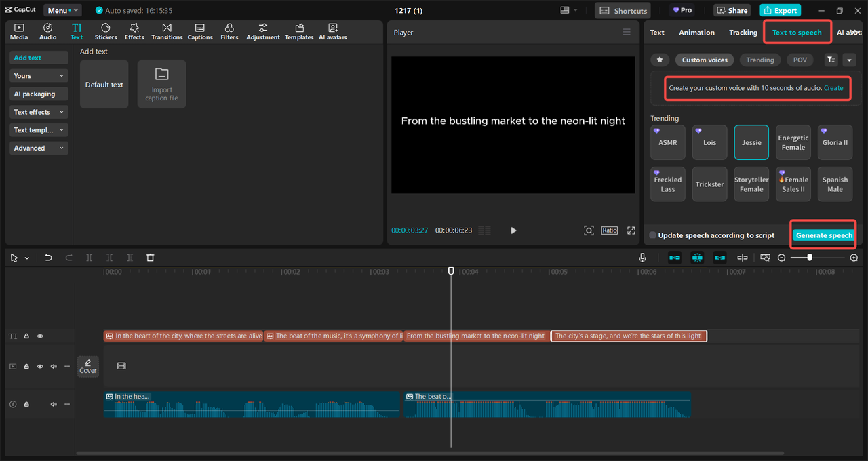The image size is (868, 461).
Task: Lock the text track
Action: (26, 336)
